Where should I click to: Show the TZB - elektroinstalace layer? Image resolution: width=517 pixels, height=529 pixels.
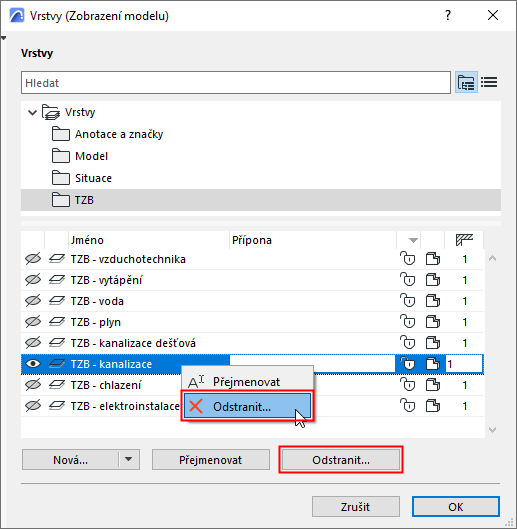tap(33, 406)
